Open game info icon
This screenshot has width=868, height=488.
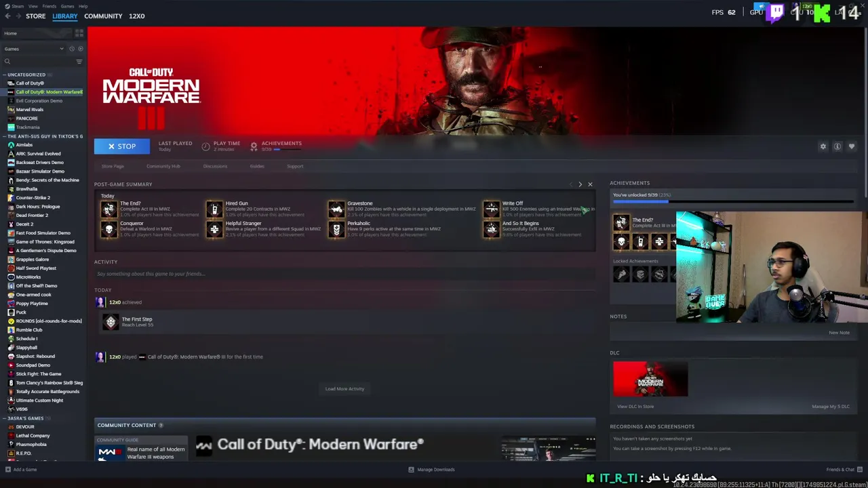coord(837,146)
